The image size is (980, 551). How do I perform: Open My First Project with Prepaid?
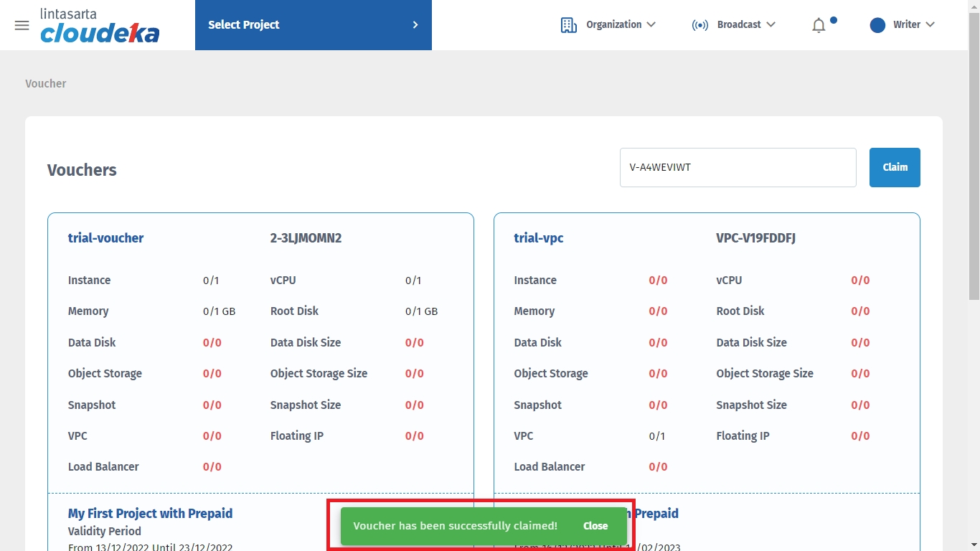point(150,514)
